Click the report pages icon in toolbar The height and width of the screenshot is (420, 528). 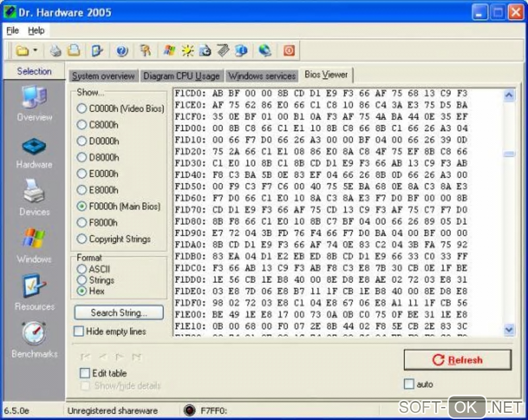tap(74, 51)
